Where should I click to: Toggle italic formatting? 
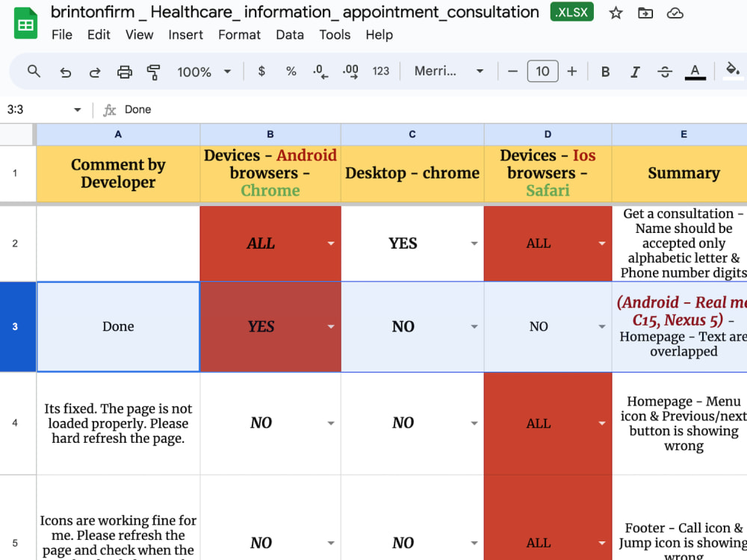[634, 72]
